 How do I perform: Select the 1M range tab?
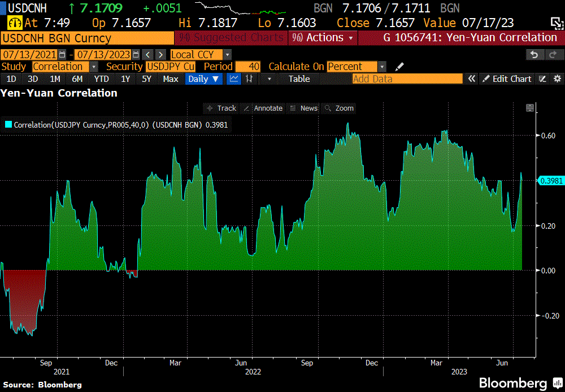(55, 79)
